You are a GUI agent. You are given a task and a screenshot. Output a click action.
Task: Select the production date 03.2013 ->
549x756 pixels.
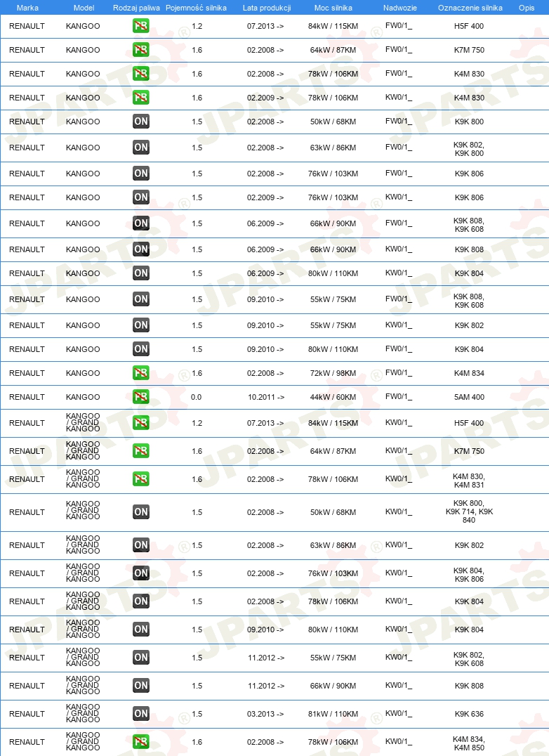pos(265,714)
